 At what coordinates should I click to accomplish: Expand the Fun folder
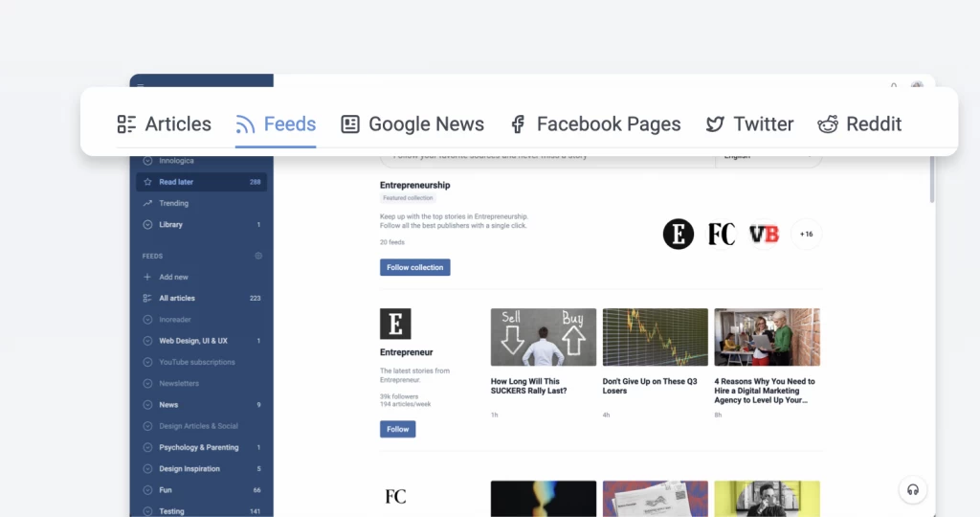coord(147,489)
